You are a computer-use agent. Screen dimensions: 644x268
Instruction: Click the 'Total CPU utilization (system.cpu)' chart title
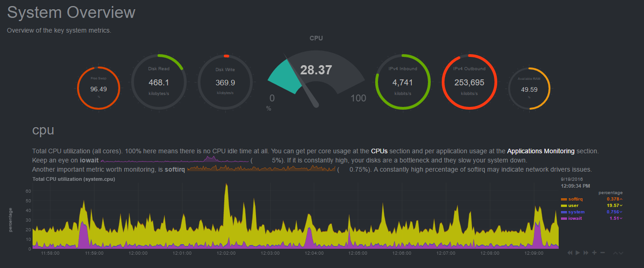(74, 179)
